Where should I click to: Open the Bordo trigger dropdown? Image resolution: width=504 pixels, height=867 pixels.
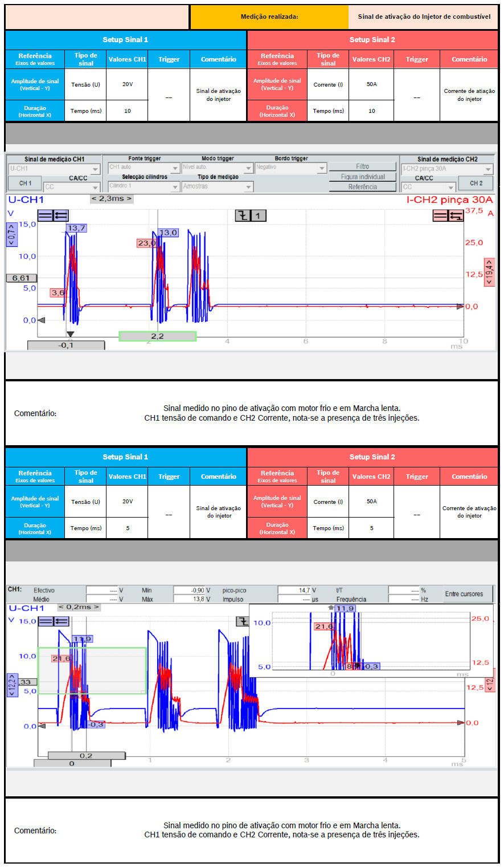click(290, 168)
